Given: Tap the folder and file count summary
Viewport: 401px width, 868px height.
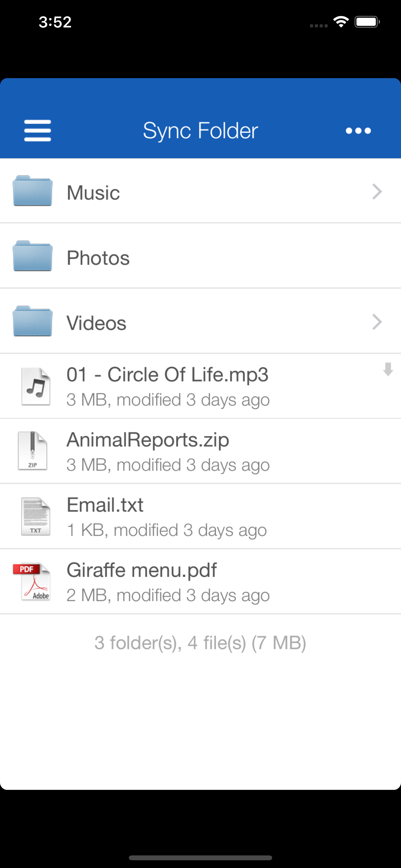Looking at the screenshot, I should point(200,643).
